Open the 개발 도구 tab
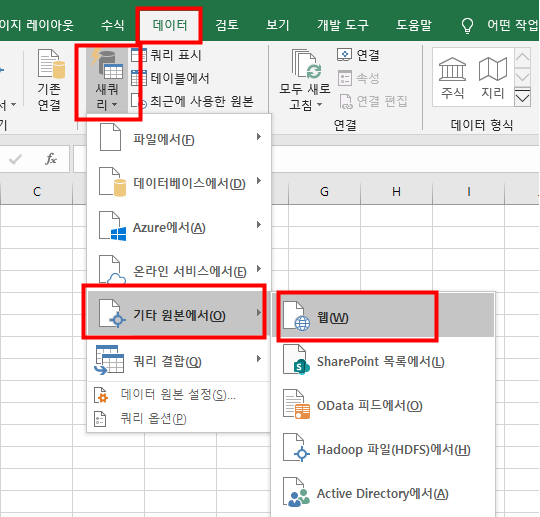 (x=343, y=25)
